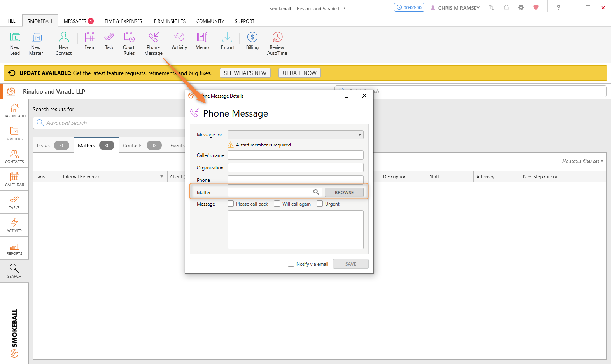Open Internal Reference column filter arrow
611x364 pixels.
162,176
